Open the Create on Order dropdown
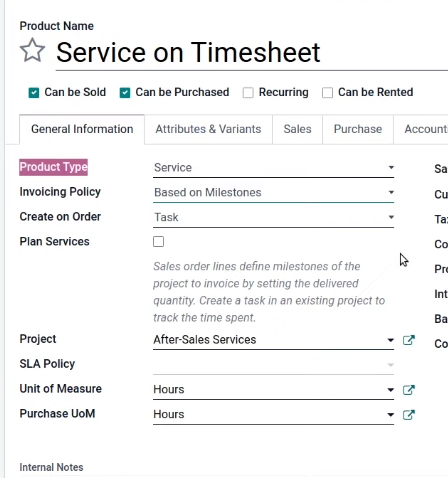The image size is (448, 478). click(x=273, y=217)
